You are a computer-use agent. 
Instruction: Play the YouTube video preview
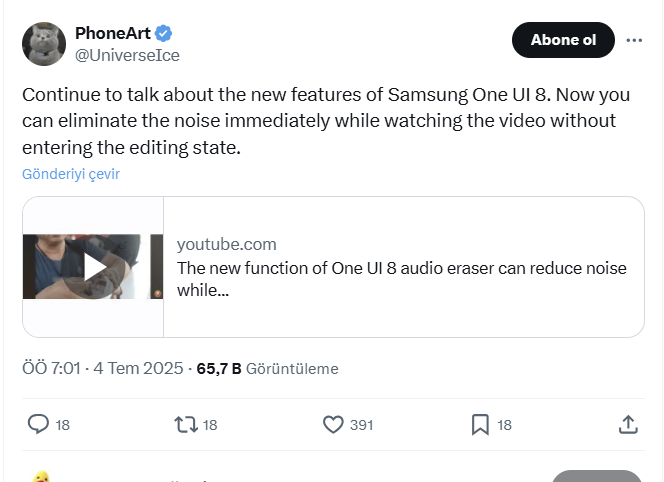(93, 267)
